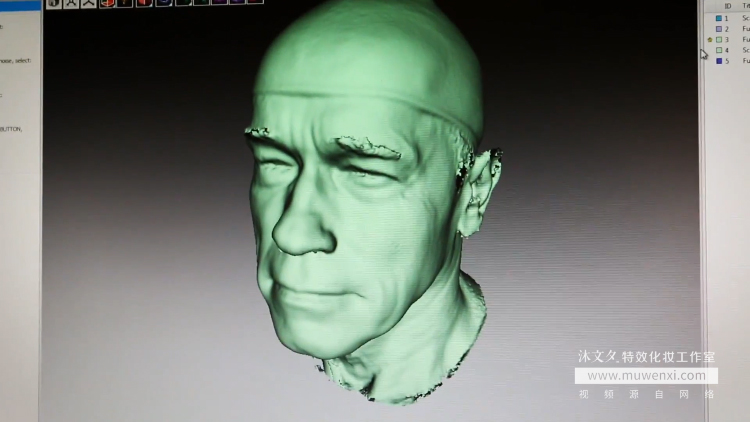Toggle the yellow marker beside scan row 3

point(710,40)
